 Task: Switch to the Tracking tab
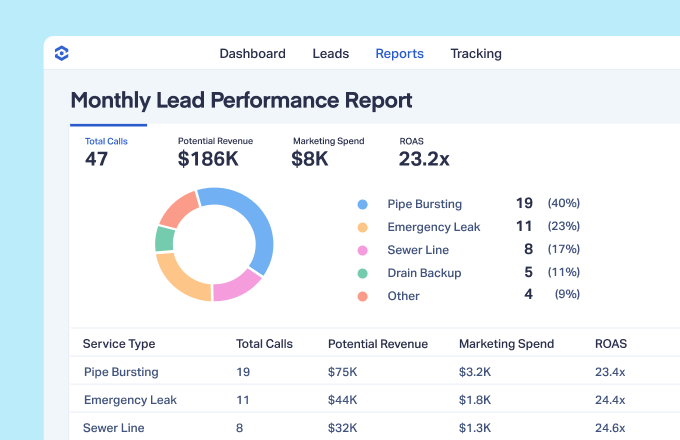[x=476, y=53]
